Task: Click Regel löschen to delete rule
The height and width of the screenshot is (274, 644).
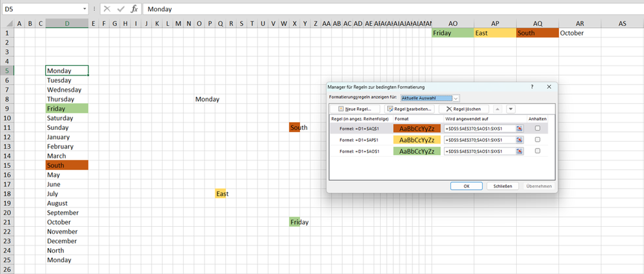Action: (x=464, y=109)
